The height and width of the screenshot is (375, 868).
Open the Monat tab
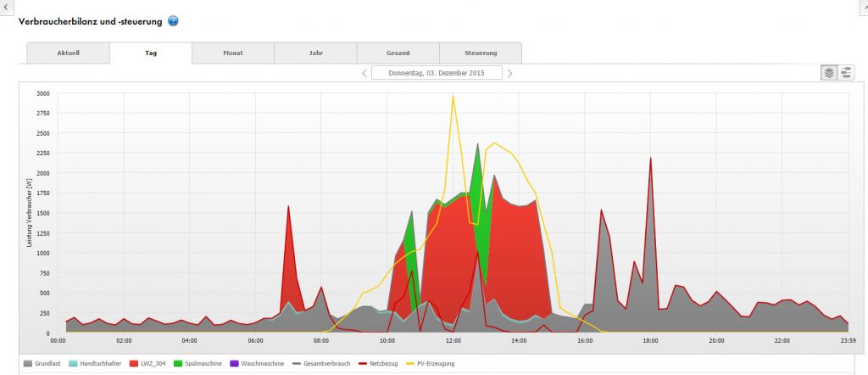[x=233, y=53]
